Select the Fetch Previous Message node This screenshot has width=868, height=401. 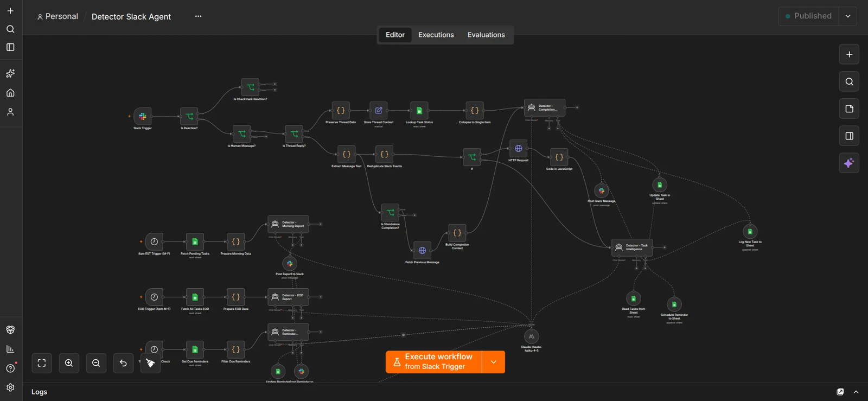click(x=422, y=250)
